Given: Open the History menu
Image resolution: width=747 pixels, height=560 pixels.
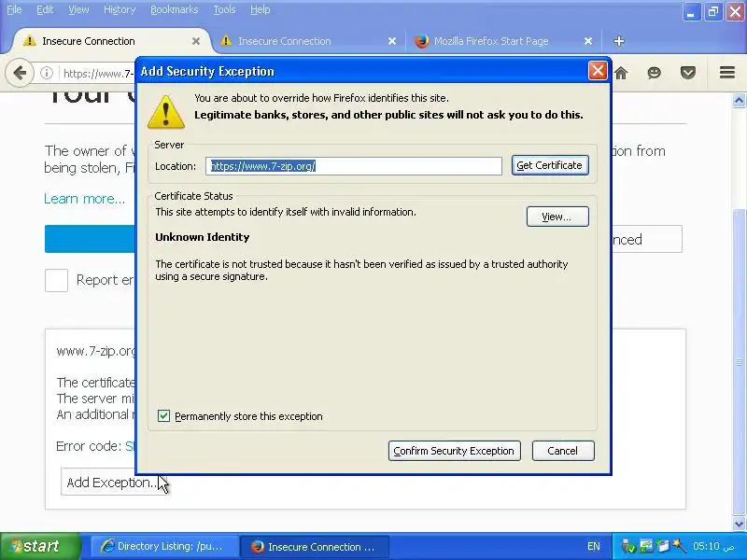Looking at the screenshot, I should coord(120,9).
